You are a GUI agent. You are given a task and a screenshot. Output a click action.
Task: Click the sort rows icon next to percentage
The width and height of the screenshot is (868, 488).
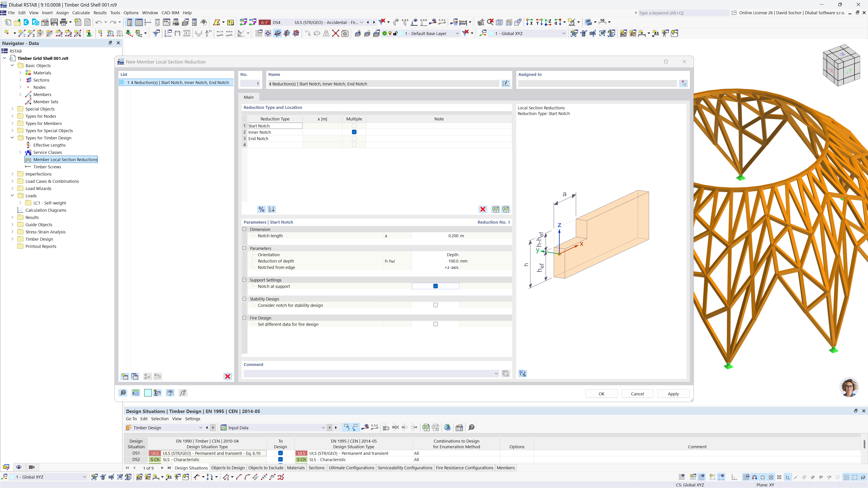tap(271, 209)
